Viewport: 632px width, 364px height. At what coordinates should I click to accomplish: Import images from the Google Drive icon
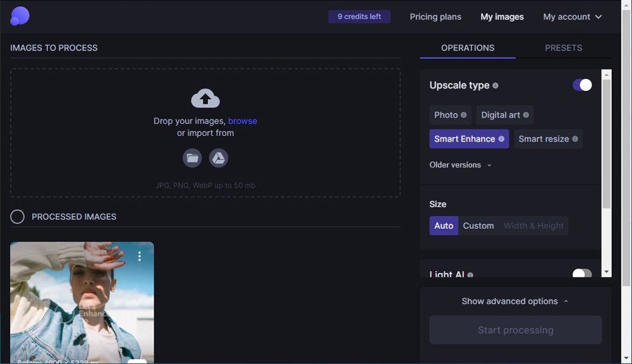(x=219, y=158)
